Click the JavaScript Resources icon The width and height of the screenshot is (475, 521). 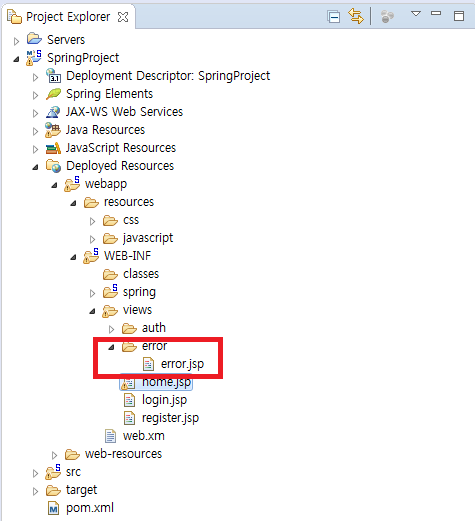[x=53, y=148]
